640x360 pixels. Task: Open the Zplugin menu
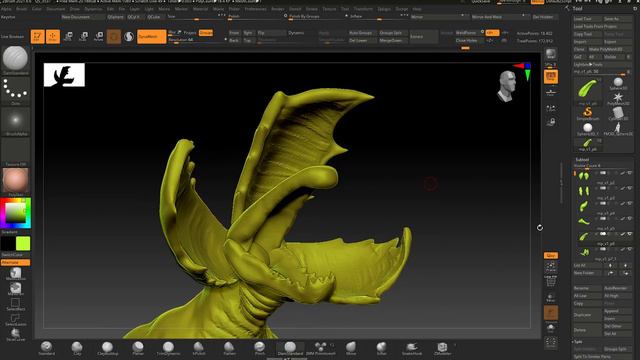384,9
